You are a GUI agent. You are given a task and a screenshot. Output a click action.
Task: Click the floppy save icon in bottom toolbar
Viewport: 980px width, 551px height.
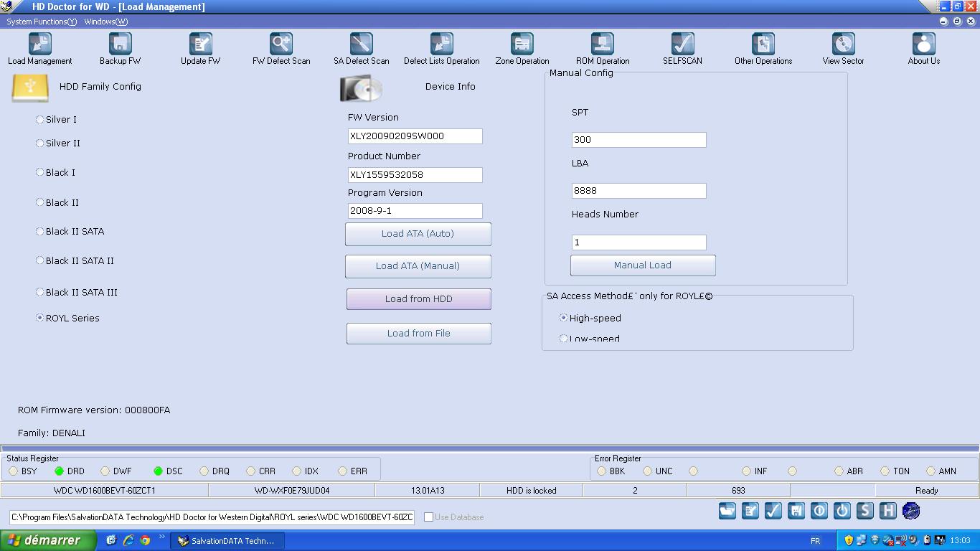796,511
